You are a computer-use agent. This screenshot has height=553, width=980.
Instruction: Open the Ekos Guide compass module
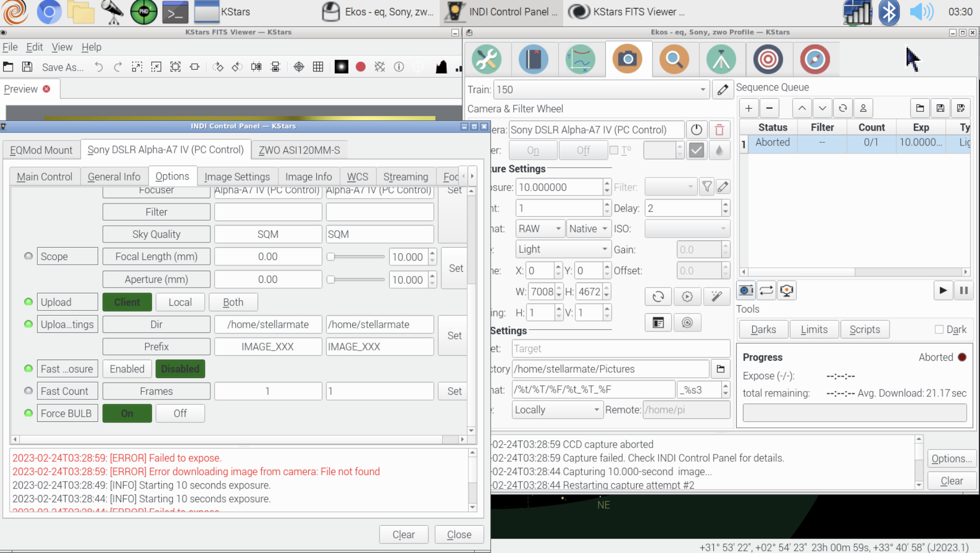[x=814, y=59]
